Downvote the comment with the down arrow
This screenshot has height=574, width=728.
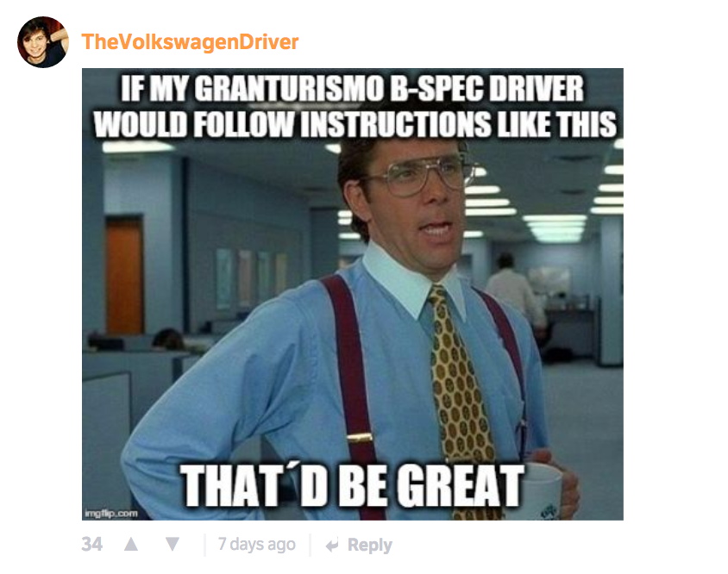(x=173, y=544)
